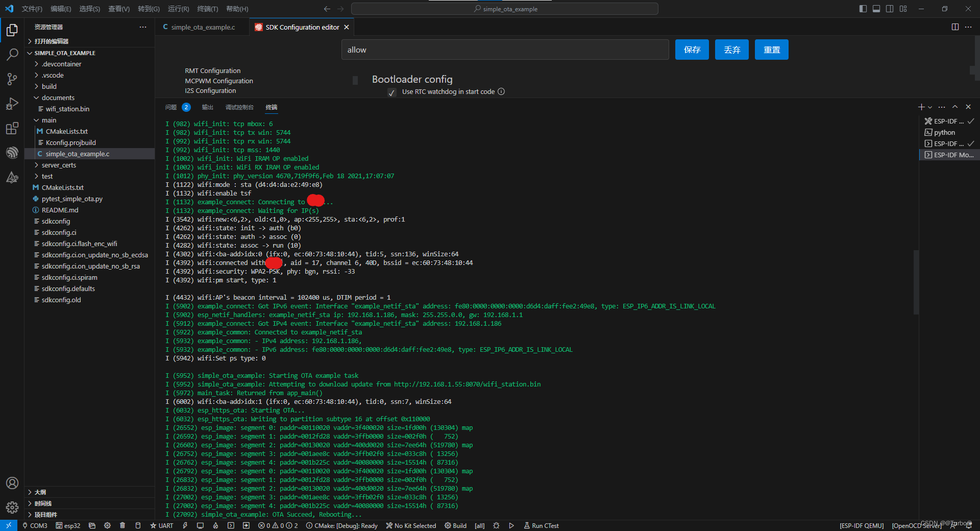The width and height of the screenshot is (980, 531).
Task: Run build, flash and monitor flame icon
Action: (215, 525)
